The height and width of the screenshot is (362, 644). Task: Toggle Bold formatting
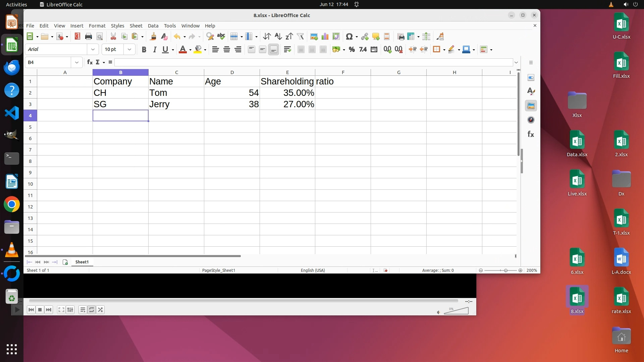(144, 50)
